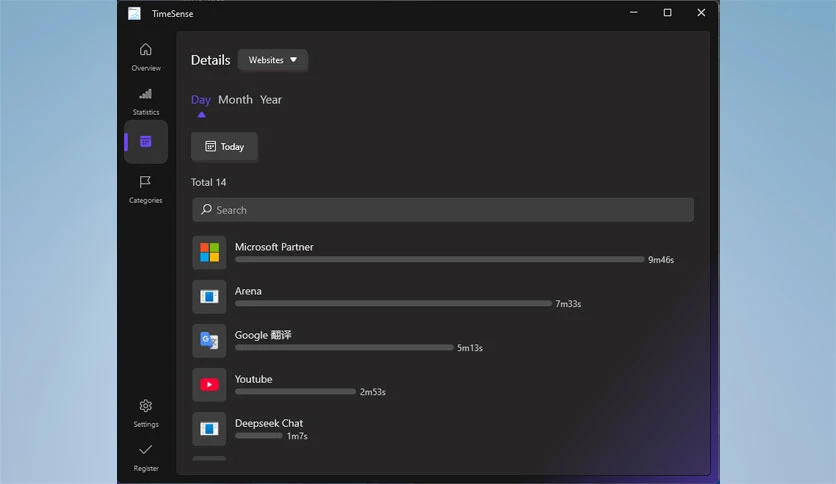Select the Details calendar sidebar icon

tap(146, 142)
